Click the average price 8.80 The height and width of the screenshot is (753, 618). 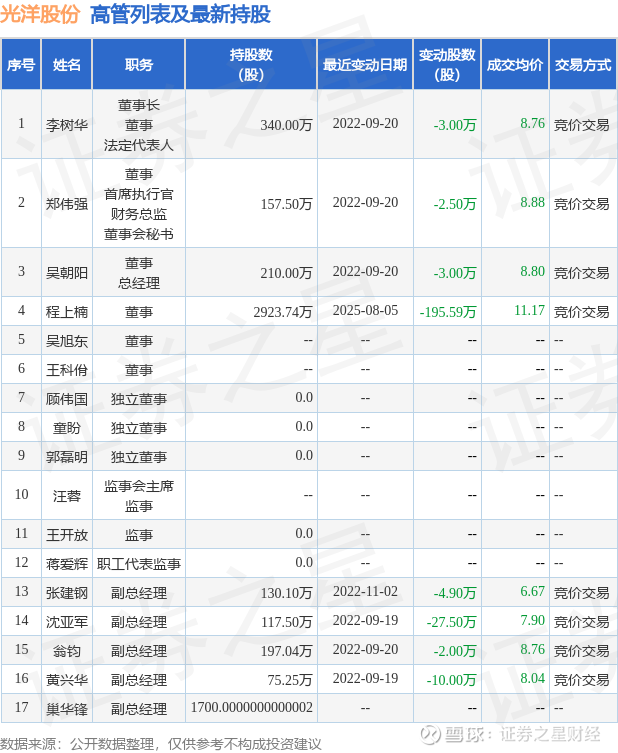533,271
